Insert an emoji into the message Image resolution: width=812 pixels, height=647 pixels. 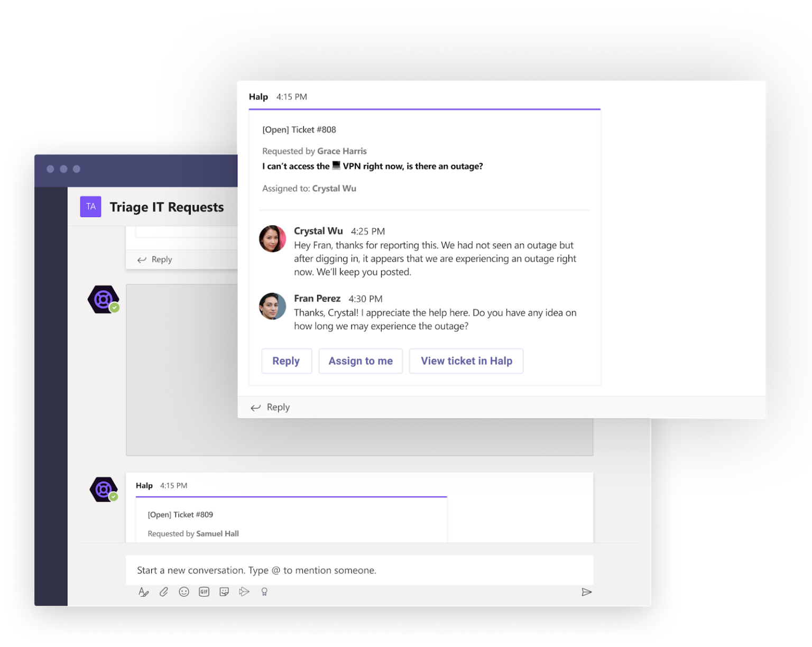[184, 591]
